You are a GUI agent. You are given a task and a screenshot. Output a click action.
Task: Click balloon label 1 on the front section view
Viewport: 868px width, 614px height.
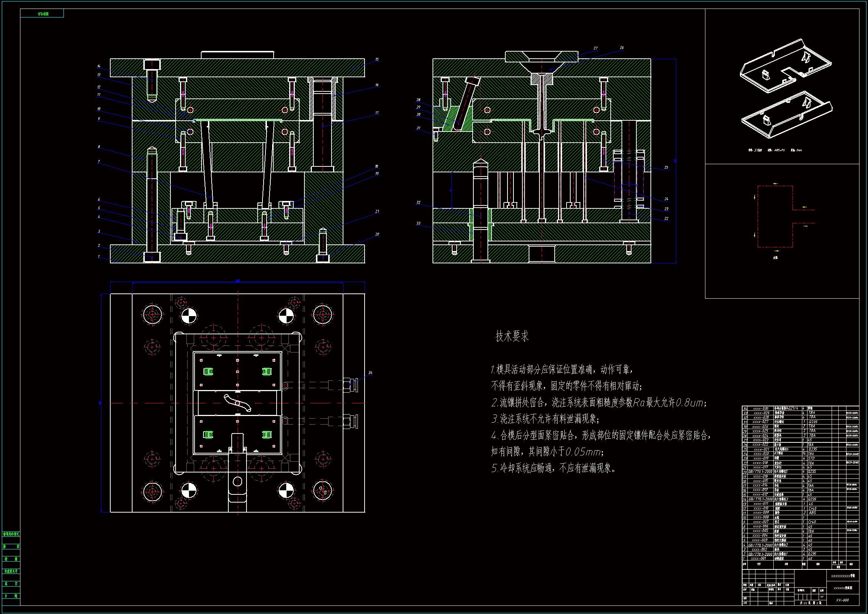(99, 257)
